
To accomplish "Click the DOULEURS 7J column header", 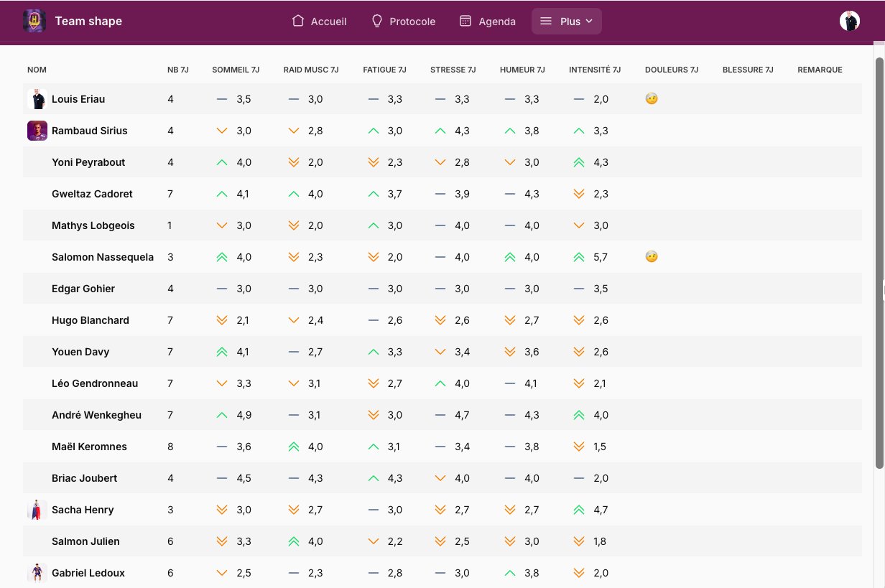I will coord(672,70).
